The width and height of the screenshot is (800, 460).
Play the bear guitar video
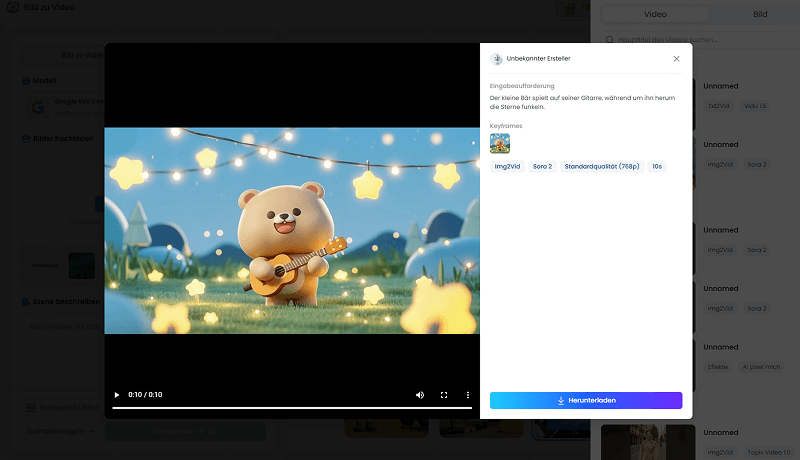pos(117,395)
